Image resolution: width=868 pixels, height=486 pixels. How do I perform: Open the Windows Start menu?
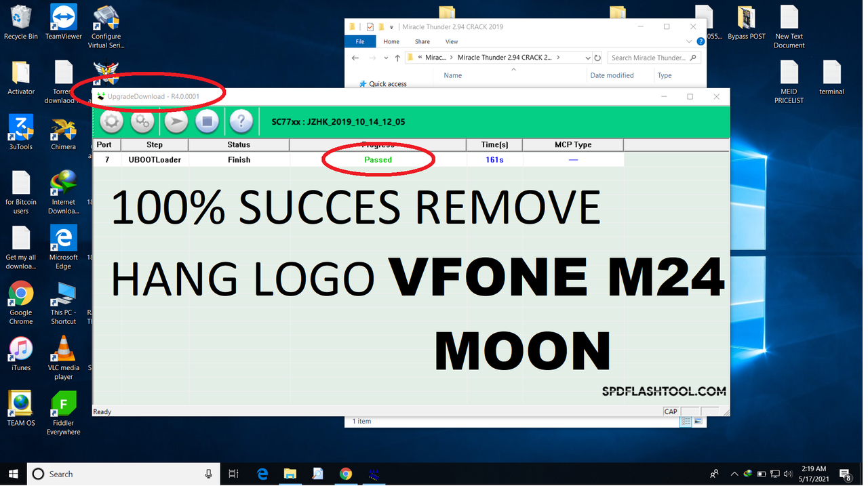pos(13,474)
